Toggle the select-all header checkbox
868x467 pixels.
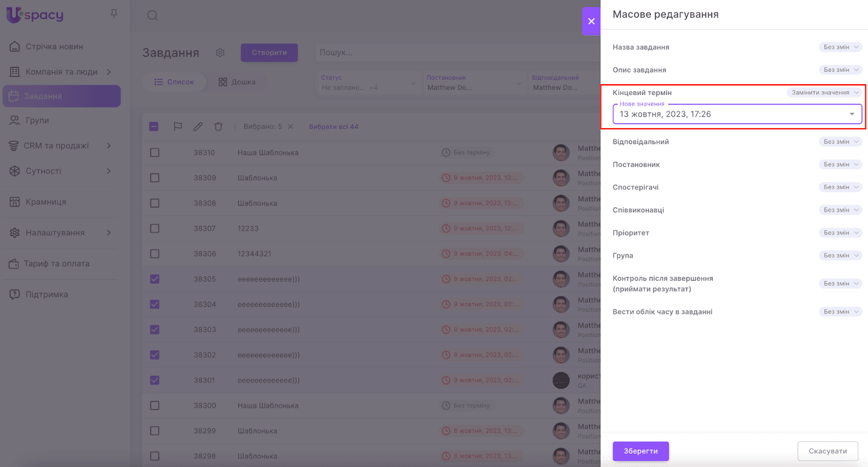click(154, 127)
